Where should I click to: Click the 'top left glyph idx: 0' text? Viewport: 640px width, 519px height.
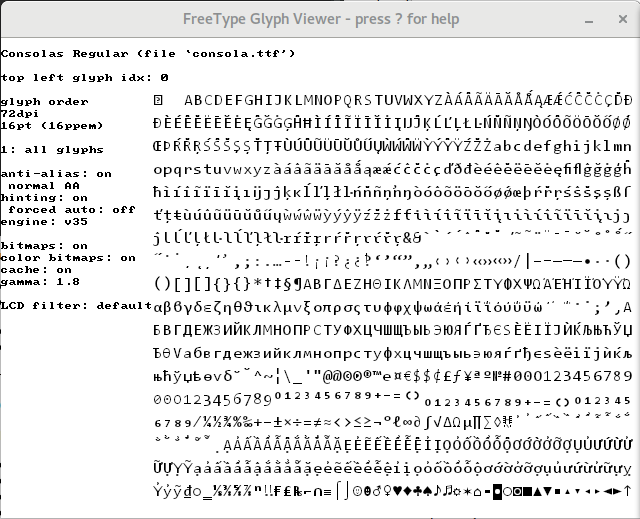(84, 78)
